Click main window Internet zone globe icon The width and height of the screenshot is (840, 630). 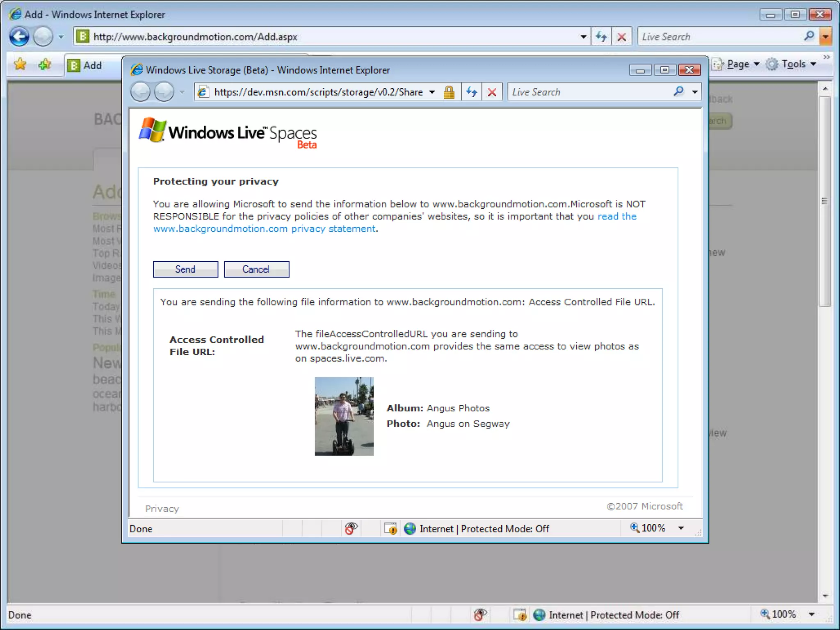point(539,615)
